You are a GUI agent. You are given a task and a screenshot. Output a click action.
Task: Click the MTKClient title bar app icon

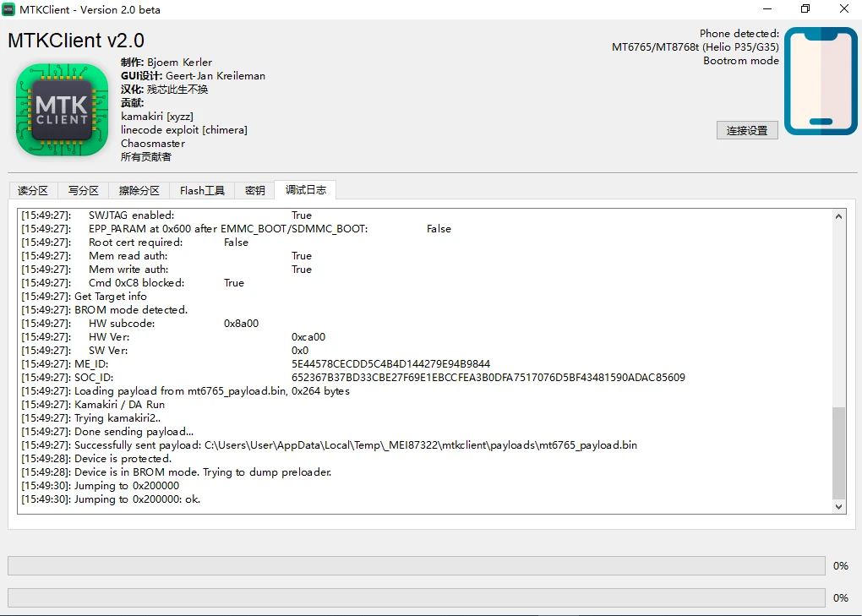[x=8, y=9]
